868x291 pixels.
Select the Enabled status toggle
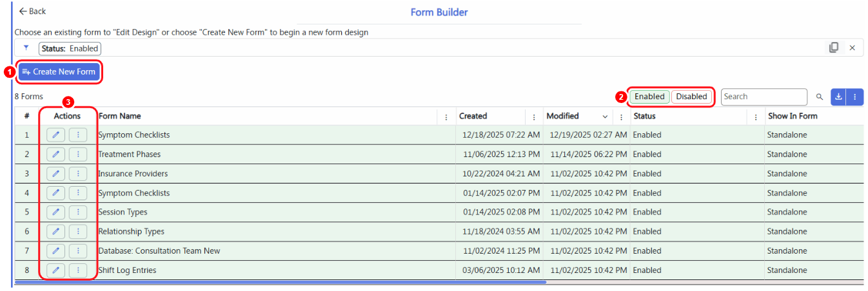649,97
